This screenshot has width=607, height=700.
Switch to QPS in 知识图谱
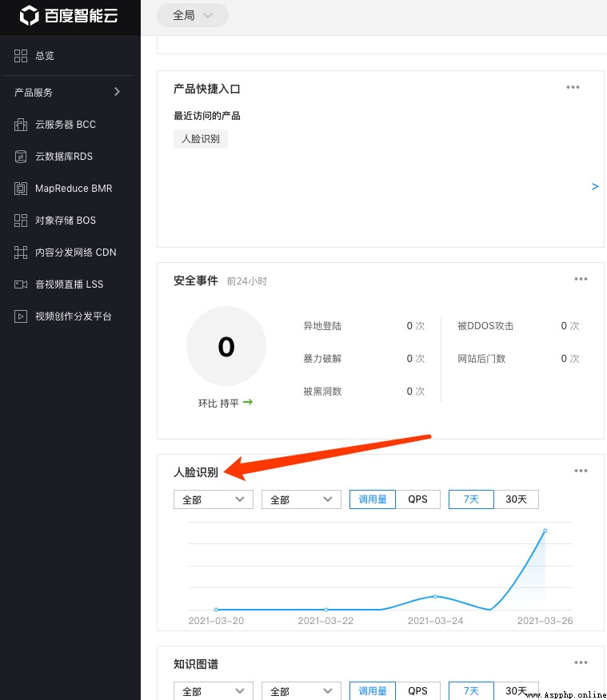click(x=417, y=691)
